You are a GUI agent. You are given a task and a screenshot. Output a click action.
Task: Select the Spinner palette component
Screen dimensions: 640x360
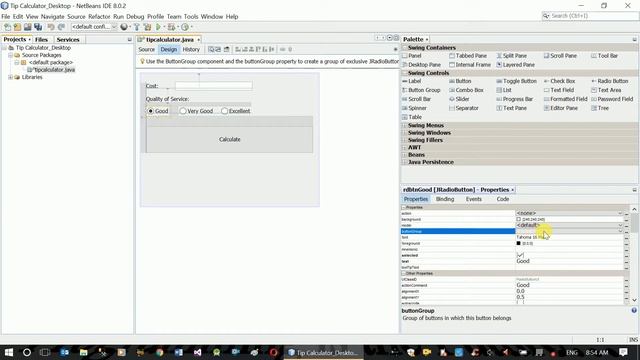[x=414, y=108]
